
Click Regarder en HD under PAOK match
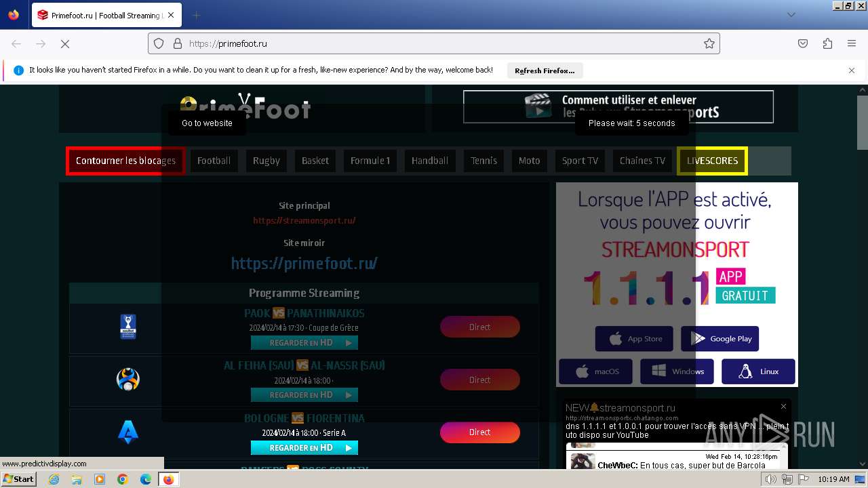pyautogui.click(x=304, y=343)
